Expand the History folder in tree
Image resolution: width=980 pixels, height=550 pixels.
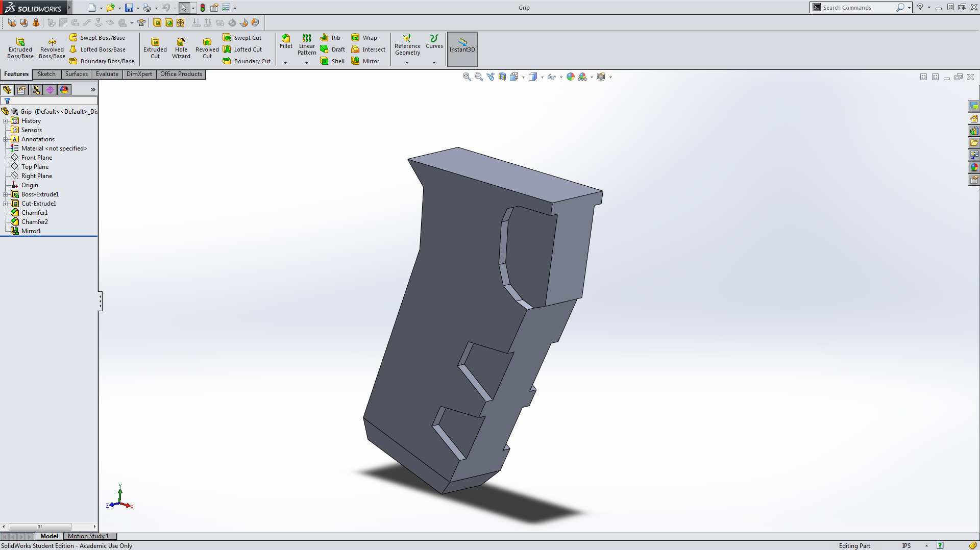tap(6, 121)
